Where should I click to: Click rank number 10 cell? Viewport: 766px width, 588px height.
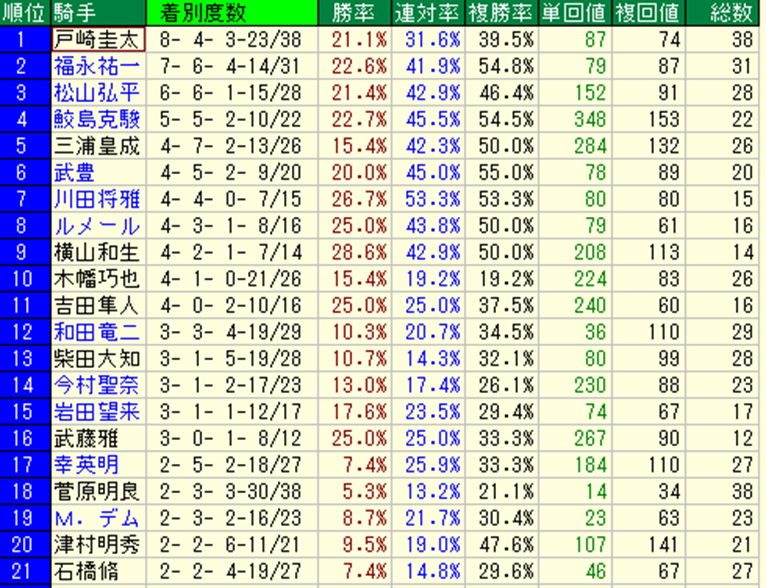pyautogui.click(x=25, y=279)
